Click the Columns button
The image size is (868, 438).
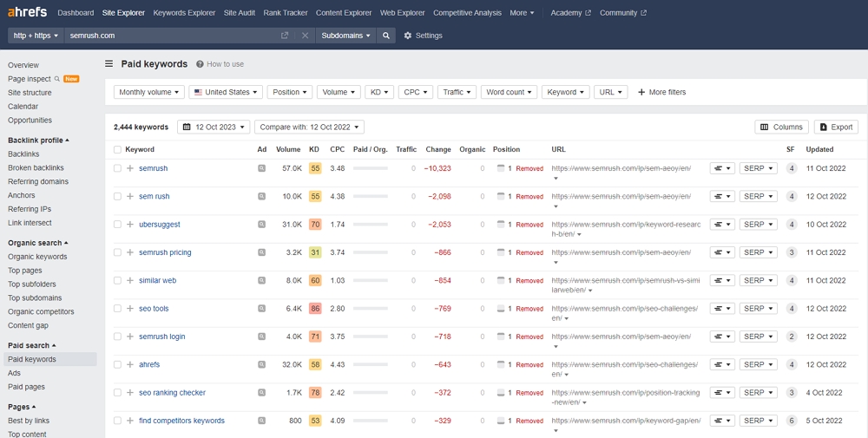click(x=782, y=127)
